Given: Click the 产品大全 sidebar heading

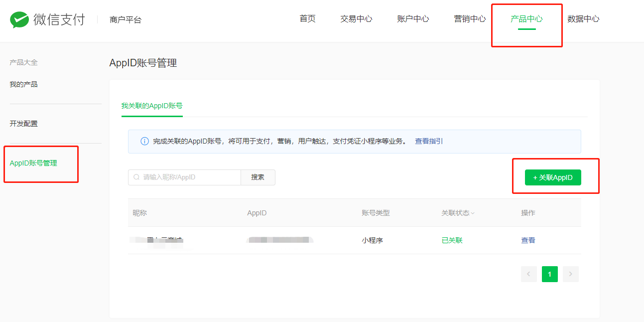Looking at the screenshot, I should pyautogui.click(x=23, y=62).
